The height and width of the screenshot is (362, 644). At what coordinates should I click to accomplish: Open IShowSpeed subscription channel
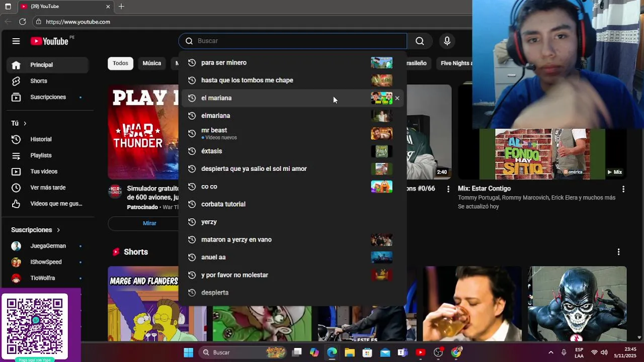point(48,262)
